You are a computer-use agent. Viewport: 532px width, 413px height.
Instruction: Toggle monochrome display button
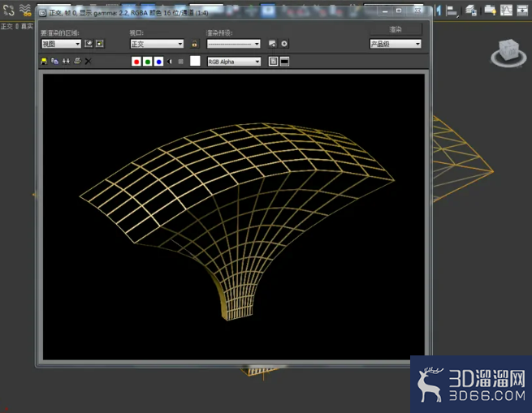coord(181,62)
